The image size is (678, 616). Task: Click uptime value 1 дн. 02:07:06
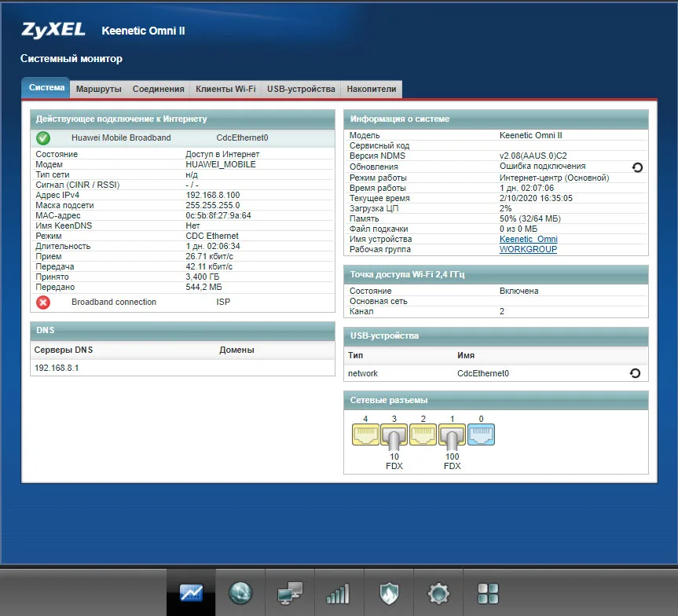526,188
